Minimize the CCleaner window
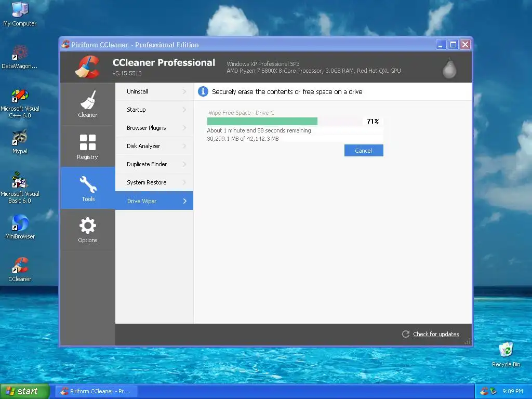532x399 pixels. (x=441, y=45)
